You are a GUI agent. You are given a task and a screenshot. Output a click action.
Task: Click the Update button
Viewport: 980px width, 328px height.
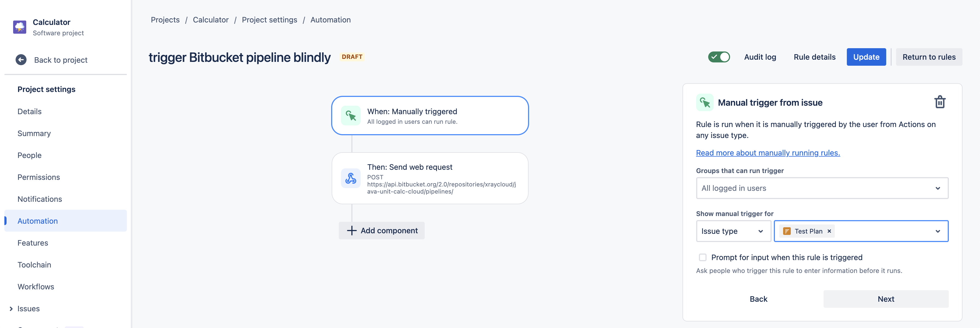866,57
